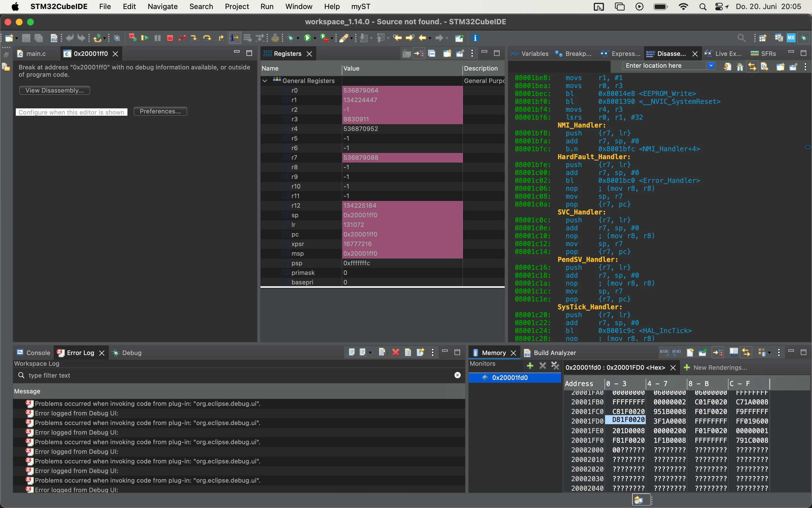This screenshot has height=508, width=812.
Task: Close the 0x20001ff0 editor tab
Action: [115, 54]
